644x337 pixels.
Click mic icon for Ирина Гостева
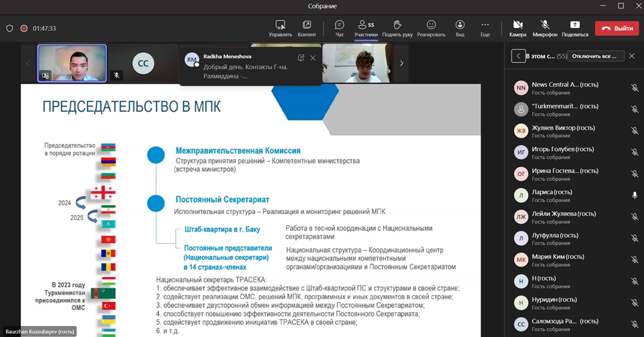click(x=634, y=174)
